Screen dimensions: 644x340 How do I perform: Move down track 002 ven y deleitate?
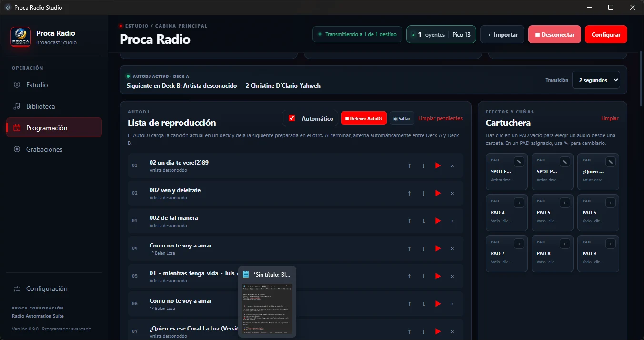pyautogui.click(x=423, y=193)
